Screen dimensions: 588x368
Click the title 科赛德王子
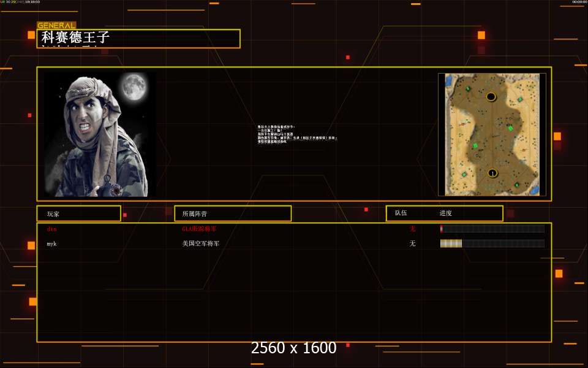click(75, 37)
